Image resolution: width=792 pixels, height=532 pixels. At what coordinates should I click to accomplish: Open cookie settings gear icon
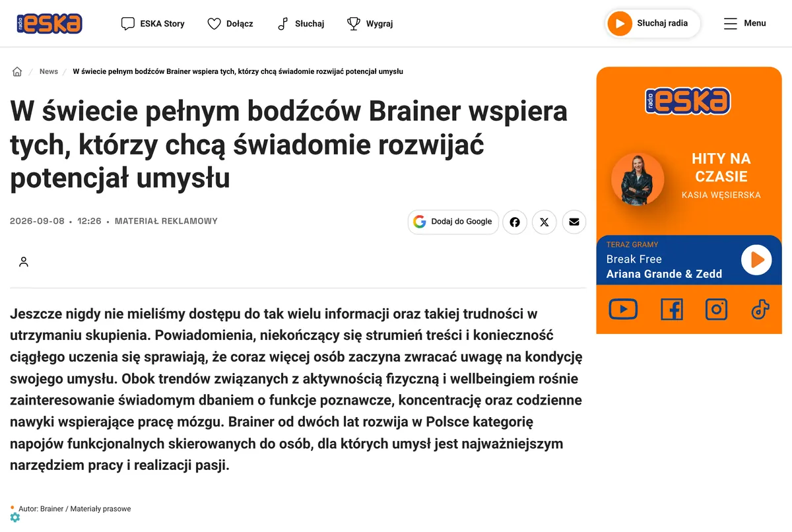(15, 517)
